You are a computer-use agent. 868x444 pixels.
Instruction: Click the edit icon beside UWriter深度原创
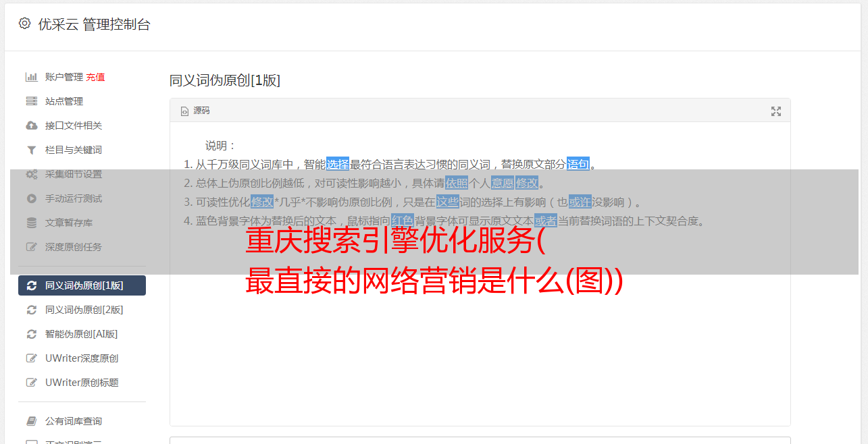pos(31,358)
